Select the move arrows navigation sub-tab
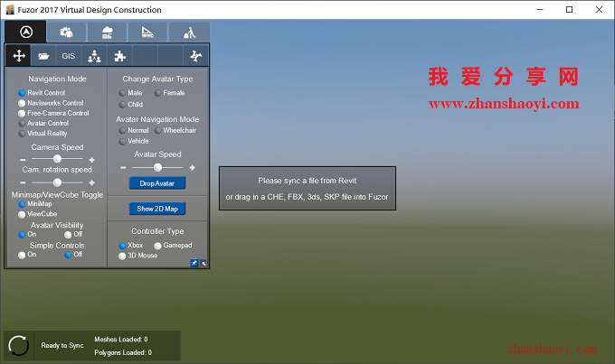Image resolution: width=615 pixels, height=364 pixels. pos(18,56)
